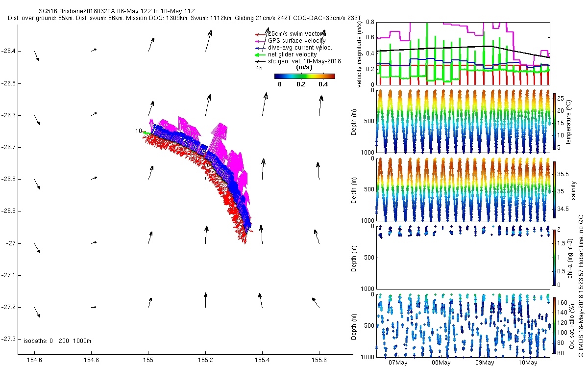Click longitude tick label 155.6
588x368 pixels.
click(319, 360)
